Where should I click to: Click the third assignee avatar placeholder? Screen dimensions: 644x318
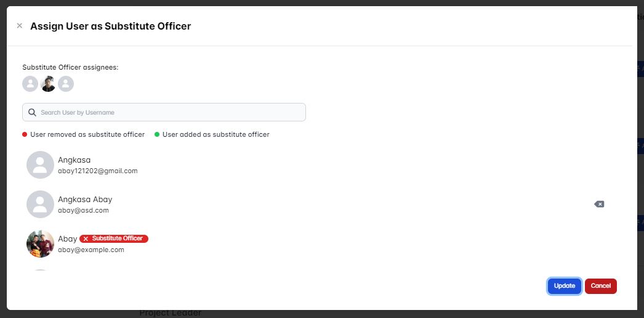tap(66, 84)
